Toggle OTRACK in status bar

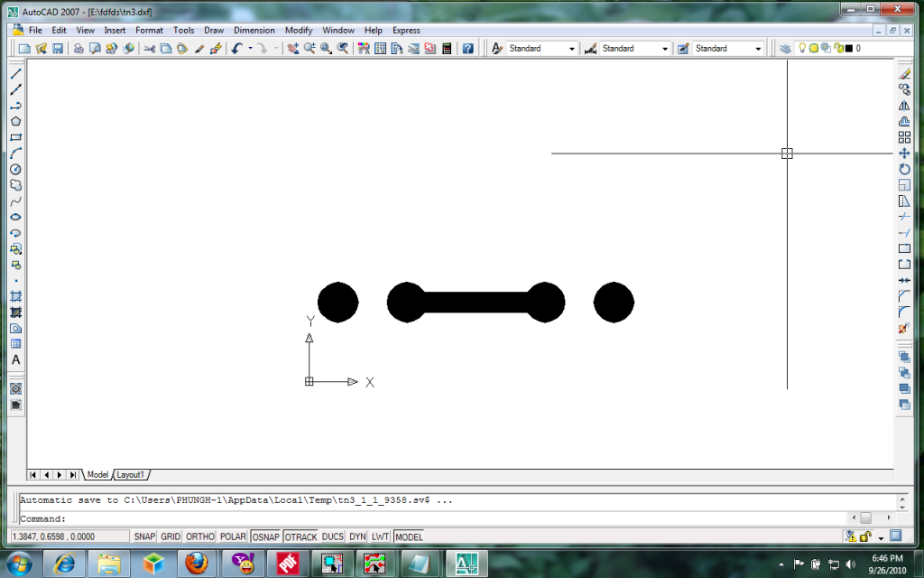pos(300,536)
